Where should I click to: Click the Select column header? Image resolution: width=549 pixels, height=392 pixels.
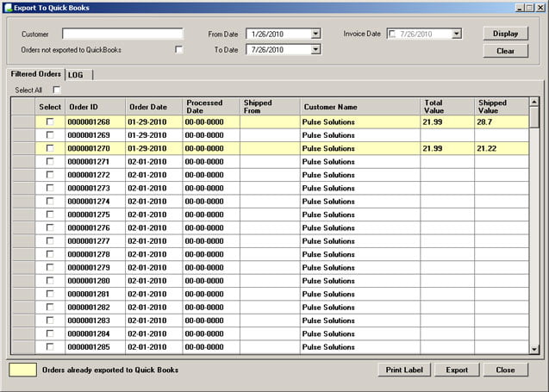point(50,107)
